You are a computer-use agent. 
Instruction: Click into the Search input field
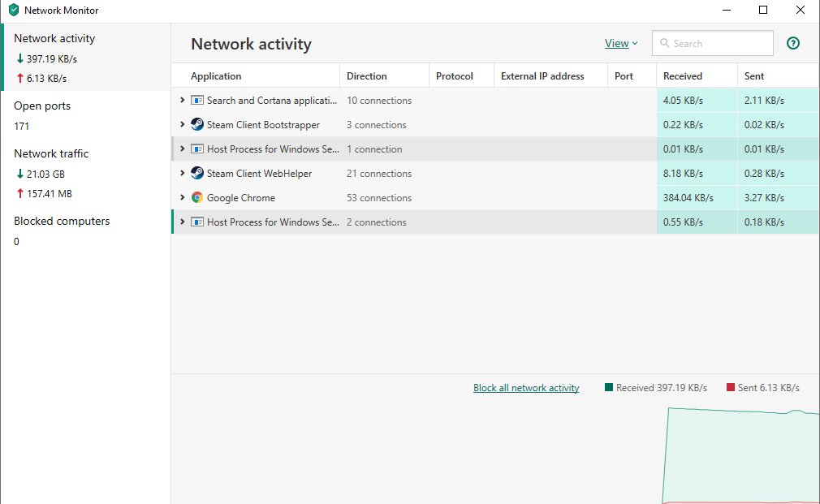pos(720,44)
